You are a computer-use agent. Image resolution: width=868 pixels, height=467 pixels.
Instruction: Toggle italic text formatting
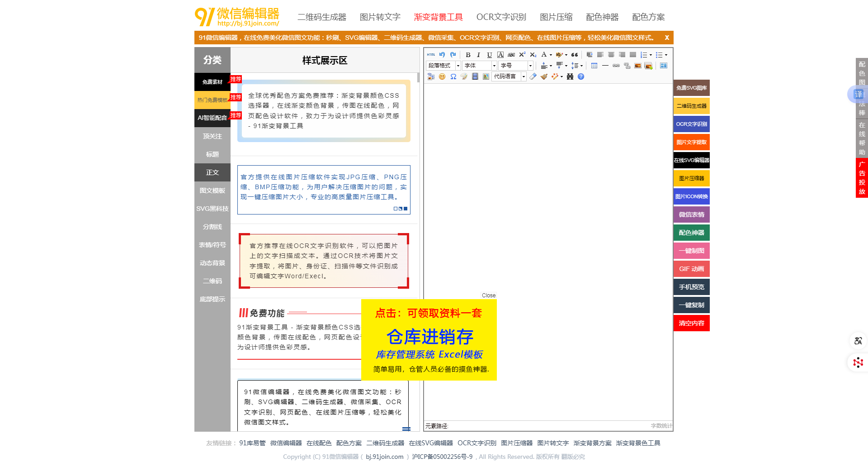click(479, 55)
